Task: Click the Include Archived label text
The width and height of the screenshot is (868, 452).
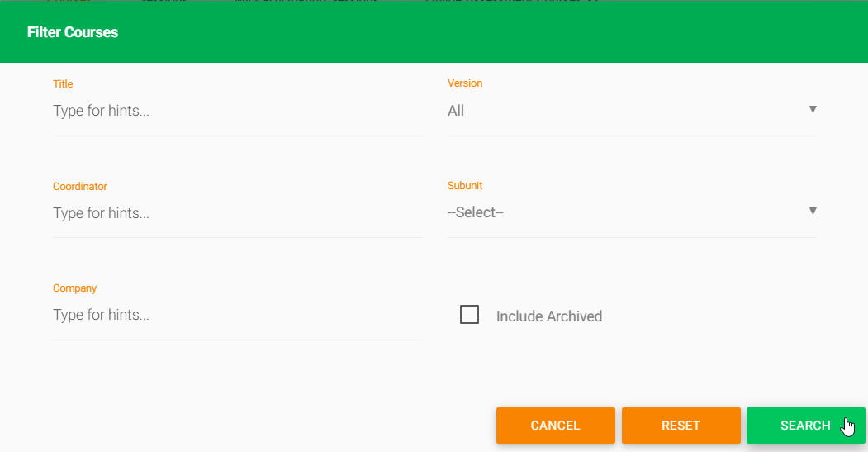Action: [549, 316]
